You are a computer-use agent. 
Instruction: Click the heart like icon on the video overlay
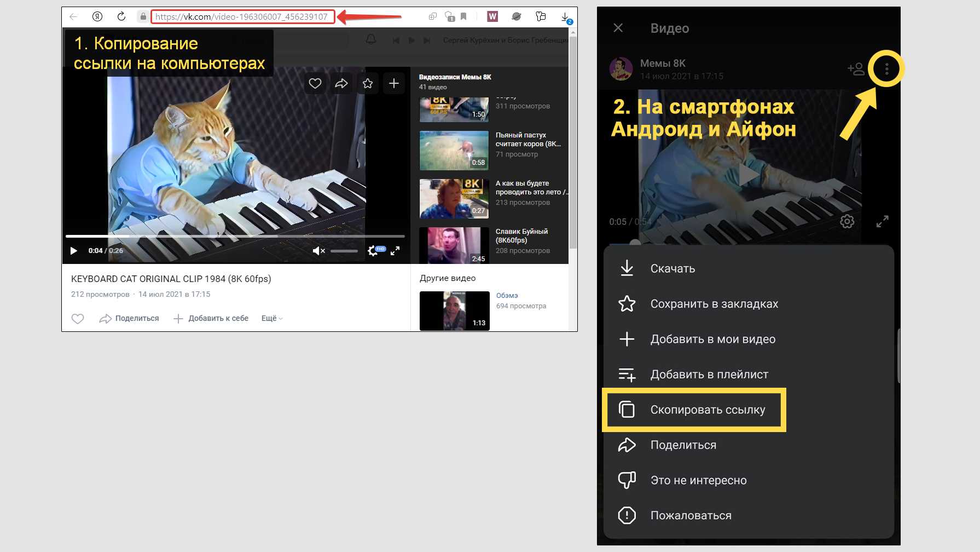click(315, 83)
